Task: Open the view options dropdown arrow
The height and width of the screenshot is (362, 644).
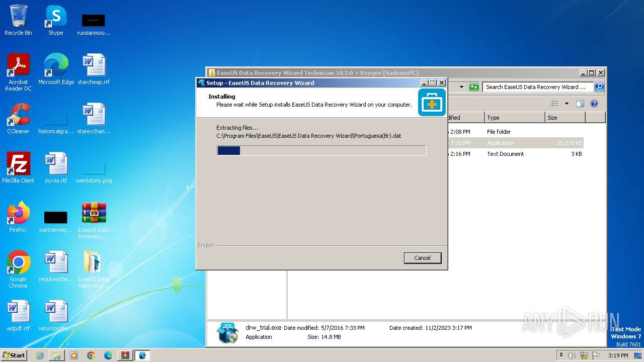Action: (567, 104)
